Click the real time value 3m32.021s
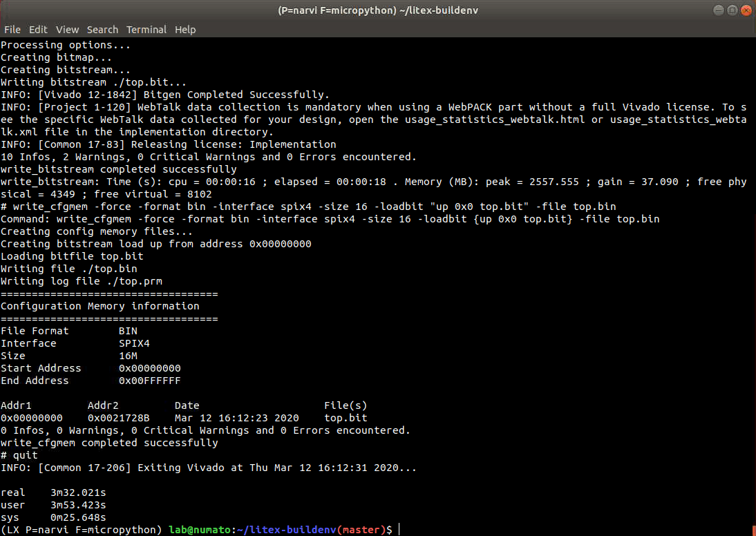756x536 pixels. pyautogui.click(x=78, y=492)
